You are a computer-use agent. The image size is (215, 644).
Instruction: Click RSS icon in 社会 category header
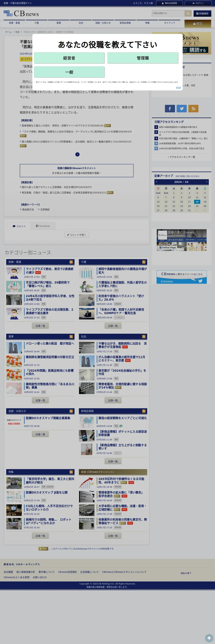coord(144,337)
